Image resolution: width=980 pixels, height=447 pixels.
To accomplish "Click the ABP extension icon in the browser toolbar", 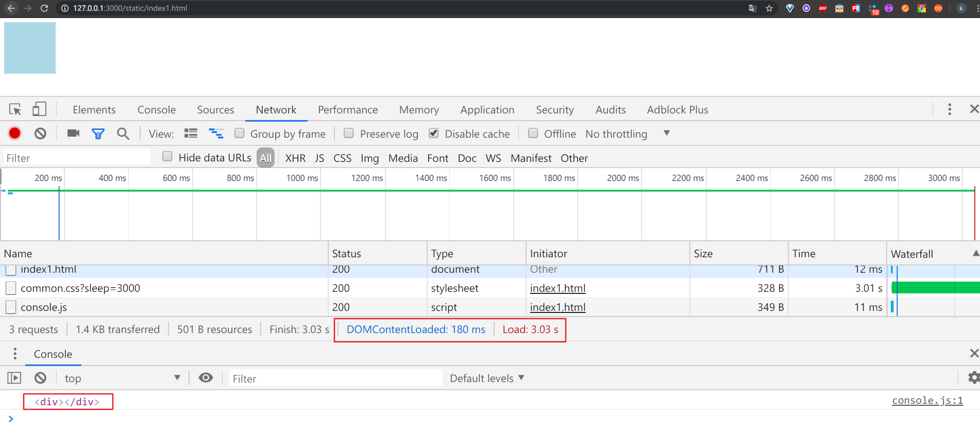I will click(823, 8).
